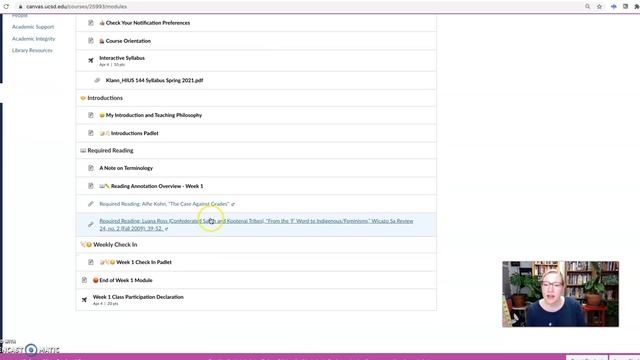The image size is (640, 360).
Task: Open the Introductions Padlet page
Action: tap(135, 133)
